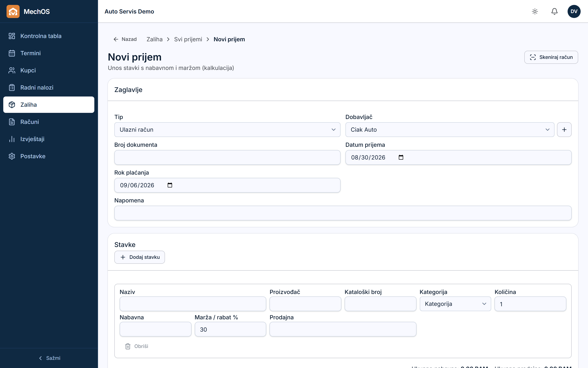Open Kontrolna tabla in the sidebar
The width and height of the screenshot is (588, 368).
coord(49,36)
